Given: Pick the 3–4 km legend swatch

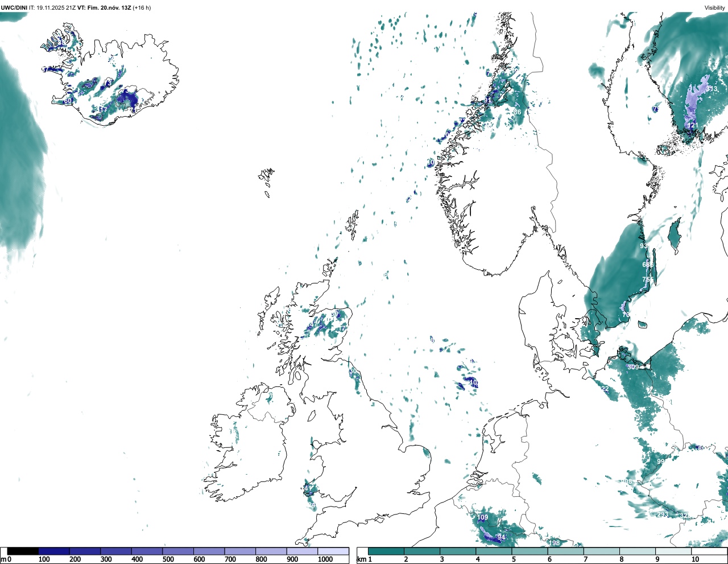Looking at the screenshot, I should (458, 551).
